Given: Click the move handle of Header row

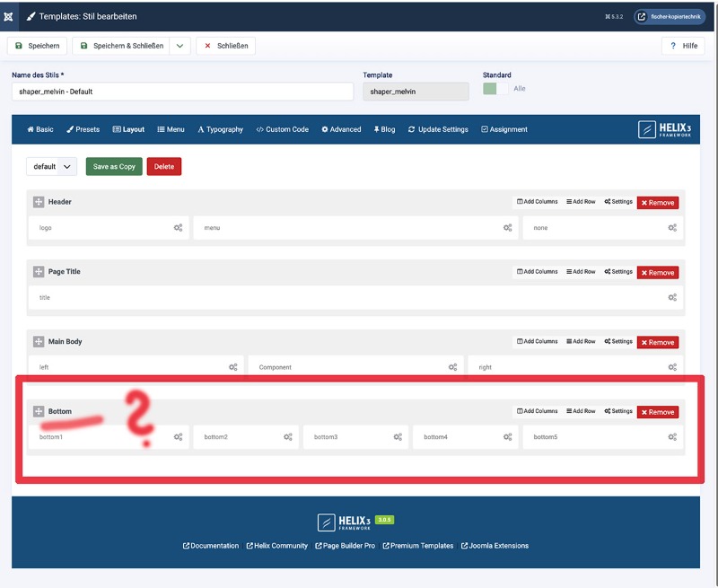Looking at the screenshot, I should point(39,202).
